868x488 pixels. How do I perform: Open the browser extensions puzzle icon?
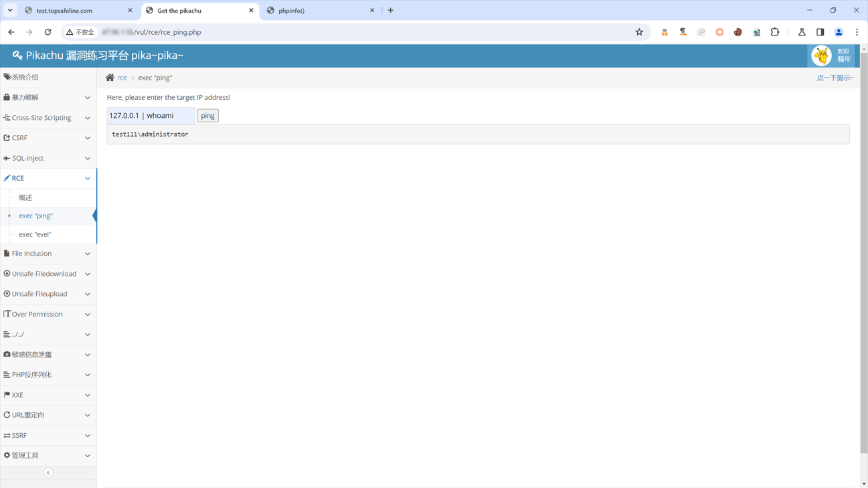pos(775,32)
